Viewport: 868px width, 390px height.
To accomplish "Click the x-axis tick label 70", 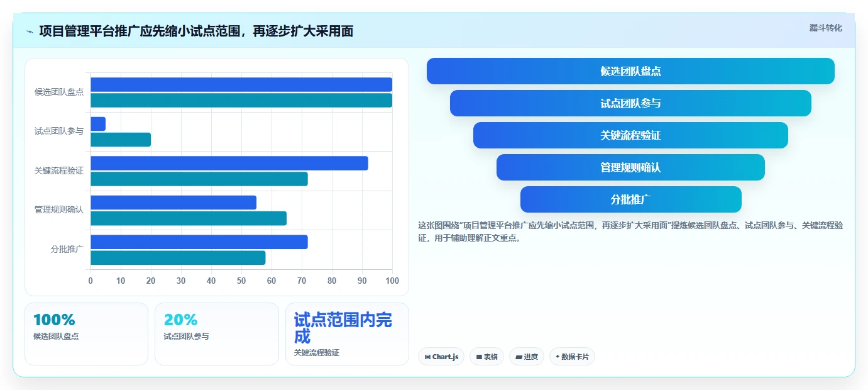I will point(302,281).
